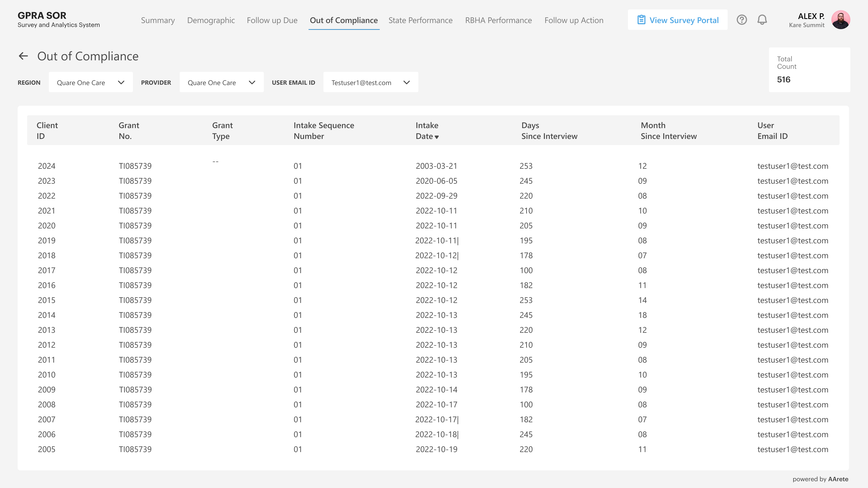Select Client ID 2024 row entry
The image size is (868, 488).
[47, 166]
